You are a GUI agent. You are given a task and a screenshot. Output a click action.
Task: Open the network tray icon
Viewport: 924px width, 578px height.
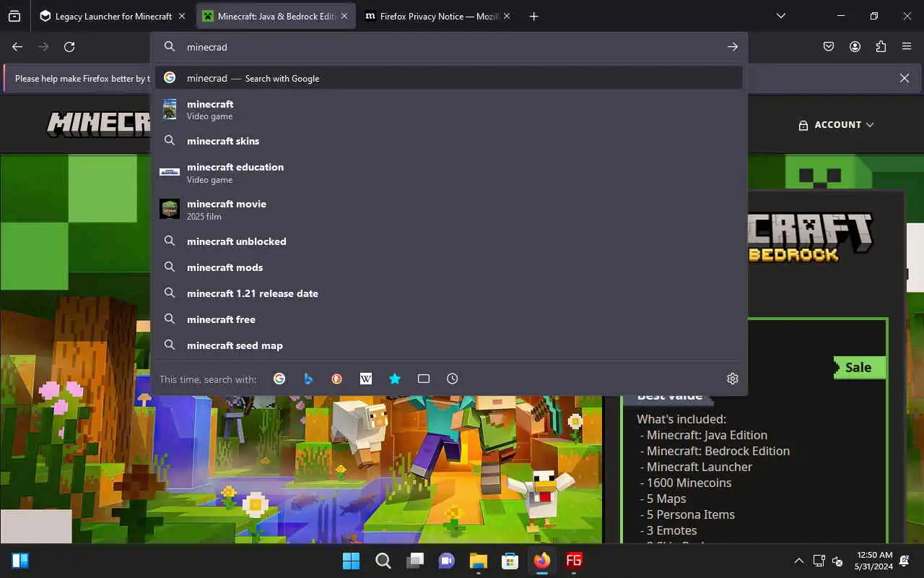point(819,561)
